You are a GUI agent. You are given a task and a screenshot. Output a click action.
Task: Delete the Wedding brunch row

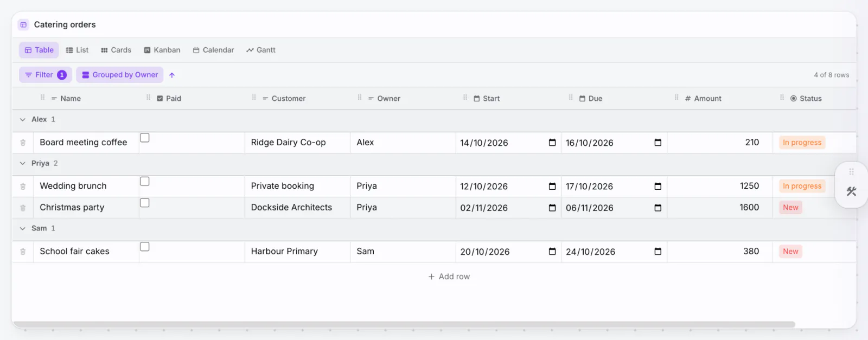click(x=23, y=187)
